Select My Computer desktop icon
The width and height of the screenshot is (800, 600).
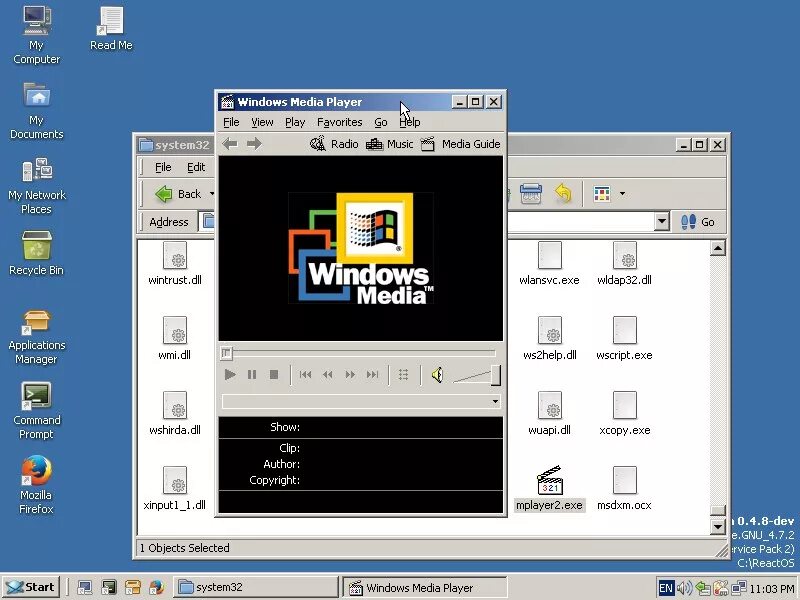[37, 35]
